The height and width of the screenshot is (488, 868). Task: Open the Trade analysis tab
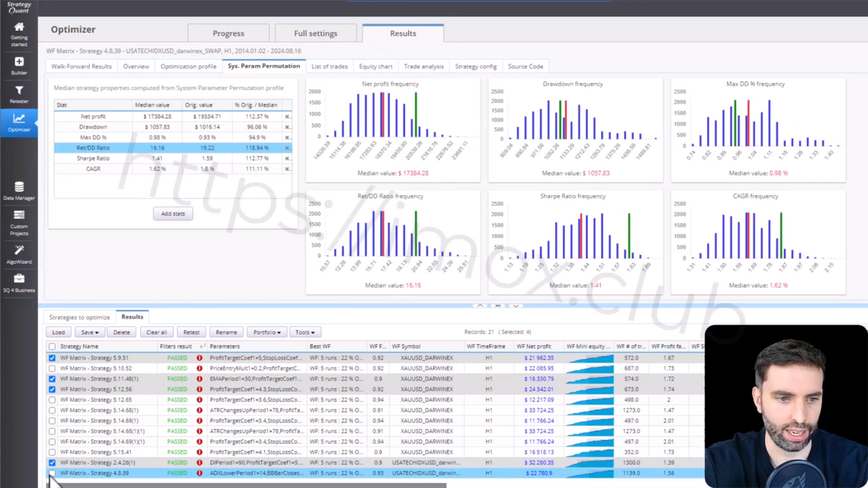[423, 67]
